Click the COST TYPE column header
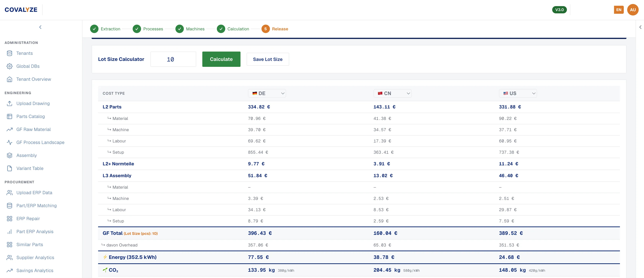644x278 pixels. tap(114, 94)
